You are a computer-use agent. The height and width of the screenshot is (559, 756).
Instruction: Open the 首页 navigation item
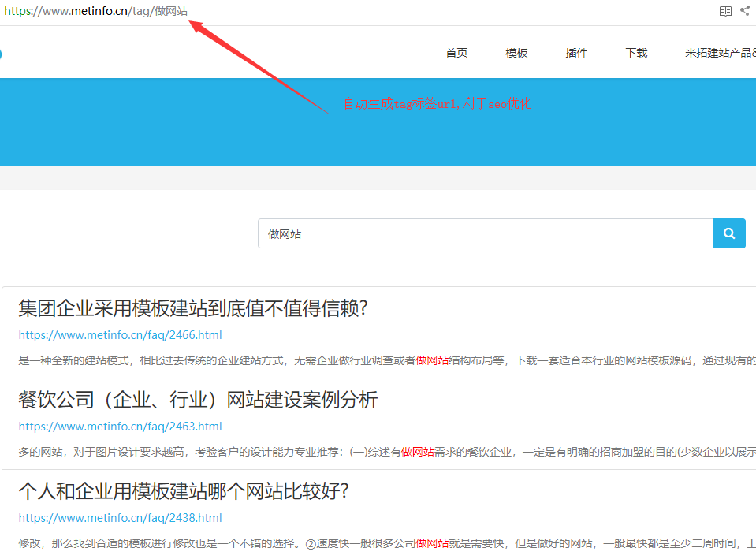coord(456,53)
